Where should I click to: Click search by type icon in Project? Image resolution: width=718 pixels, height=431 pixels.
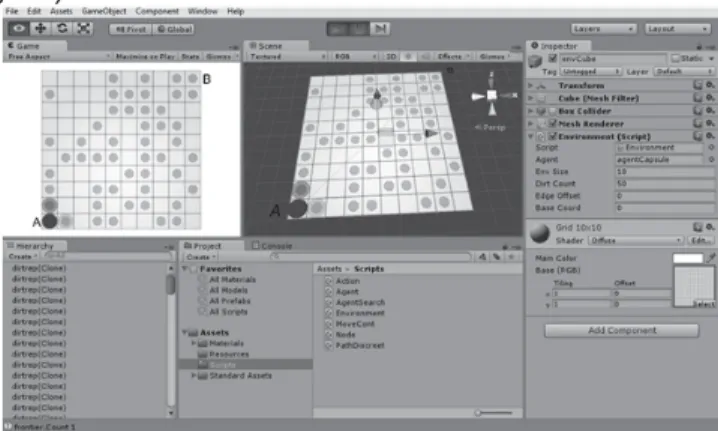click(x=482, y=257)
